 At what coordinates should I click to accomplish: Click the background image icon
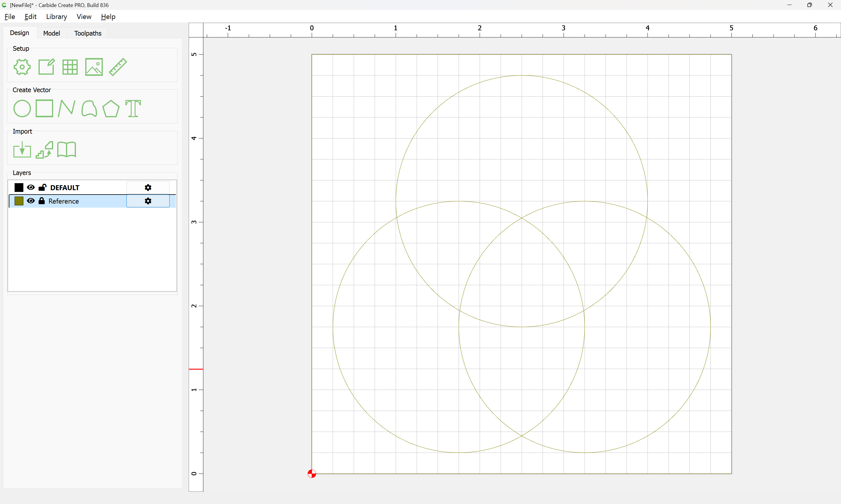pyautogui.click(x=94, y=67)
